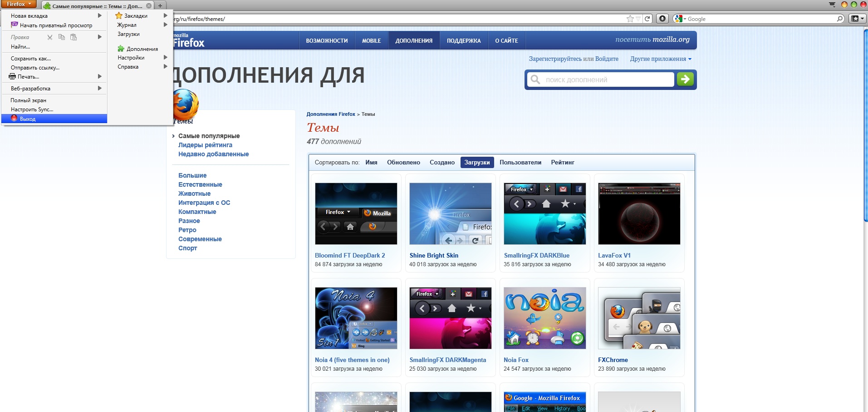The image size is (868, 412).
Task: Open the О САЙТЕ navigation tab
Action: click(506, 40)
